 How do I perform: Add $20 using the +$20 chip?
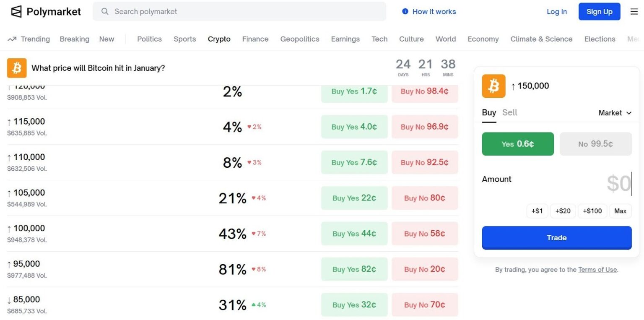563,211
